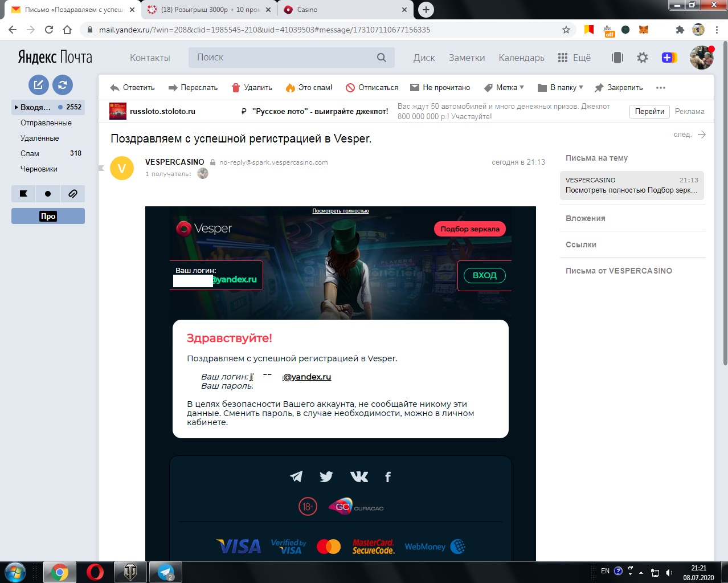728x583 pixels.
Task: Open the Telegram icon in email footer
Action: (x=296, y=476)
